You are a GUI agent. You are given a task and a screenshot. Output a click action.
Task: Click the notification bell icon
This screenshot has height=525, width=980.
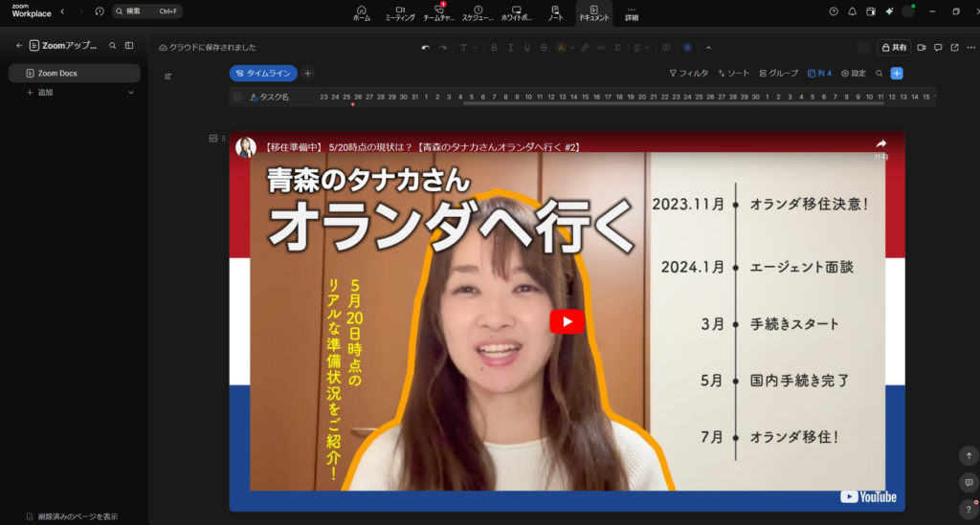tap(852, 11)
